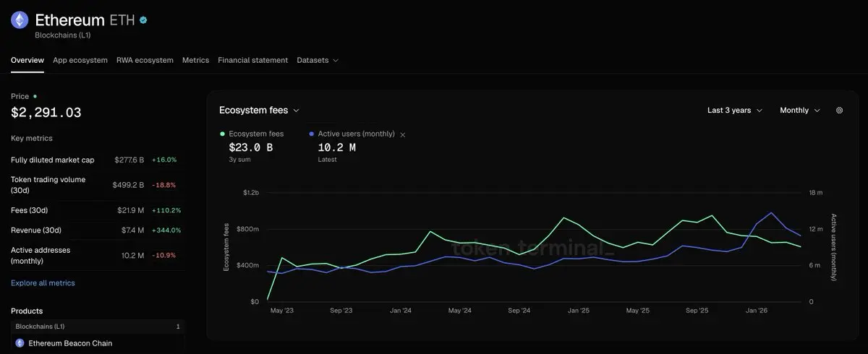Click the Blockchains (L1) category label
Image resolution: width=868 pixels, height=354 pixels.
(63, 35)
